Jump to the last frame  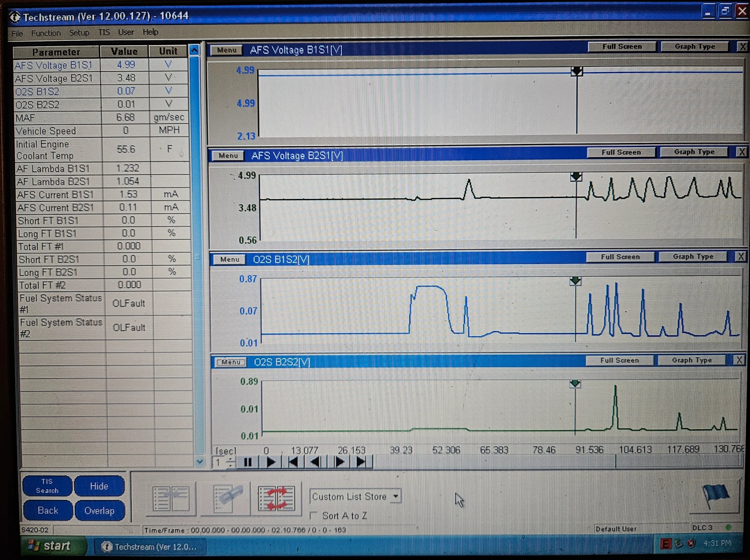(361, 462)
